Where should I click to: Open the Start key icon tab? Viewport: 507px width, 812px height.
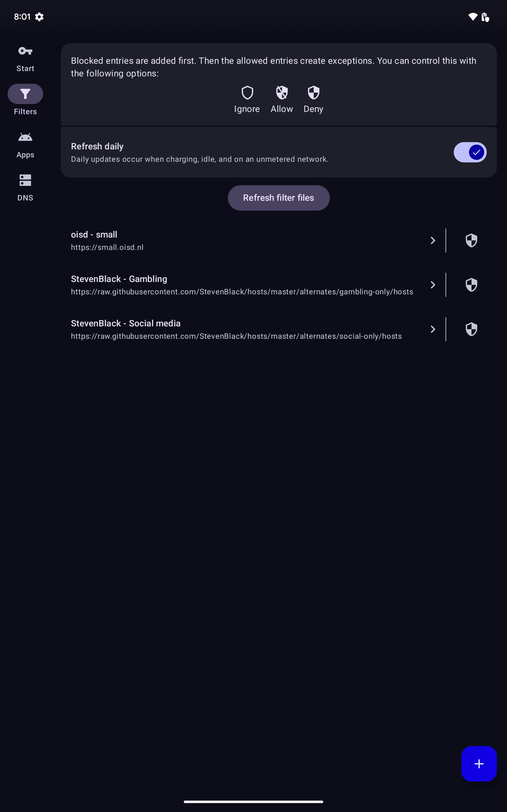pyautogui.click(x=25, y=51)
